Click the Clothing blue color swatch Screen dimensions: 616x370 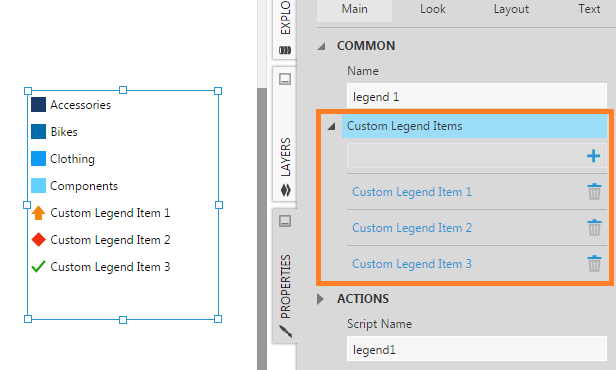click(38, 159)
